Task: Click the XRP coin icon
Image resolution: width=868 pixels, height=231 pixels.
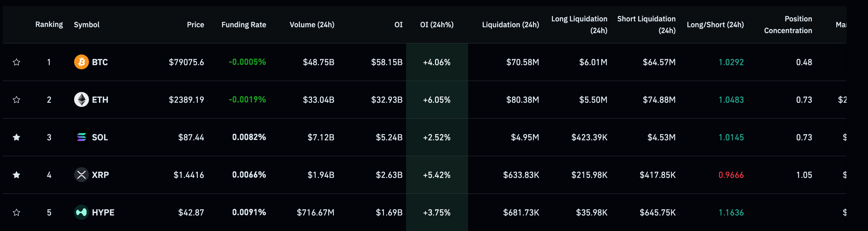Action: (x=81, y=175)
